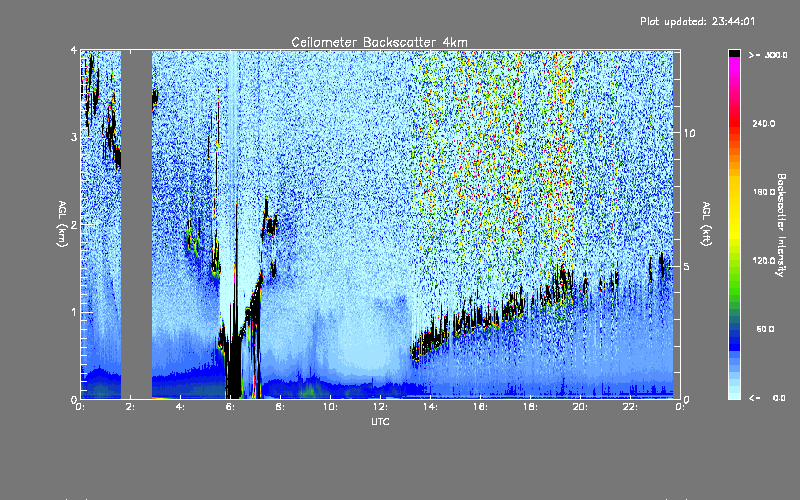Screen dimensions: 800x500
Task: Click the '12:' UTC tick label
Action: tap(381, 407)
